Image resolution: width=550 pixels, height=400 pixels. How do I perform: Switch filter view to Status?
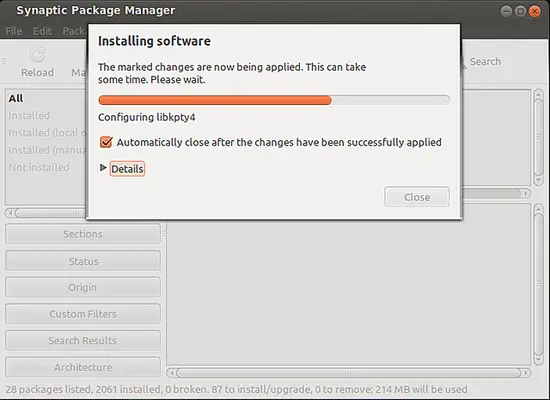point(83,261)
